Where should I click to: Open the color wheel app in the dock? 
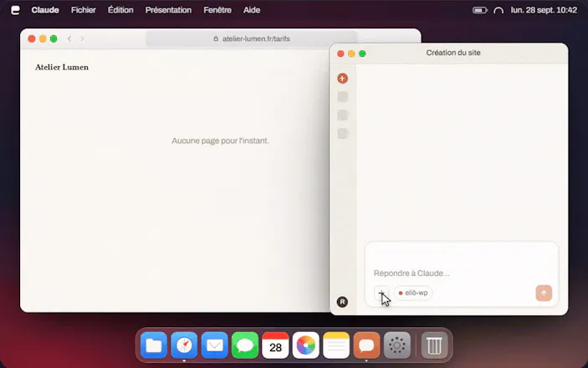tap(305, 345)
